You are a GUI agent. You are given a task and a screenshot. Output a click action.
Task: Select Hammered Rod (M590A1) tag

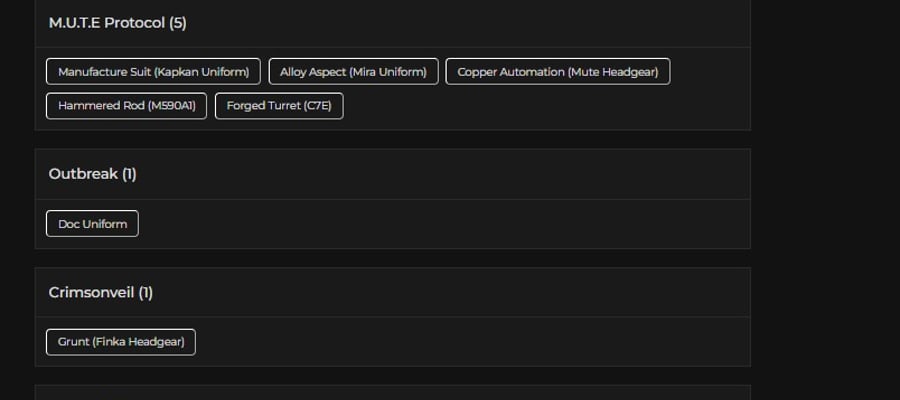[126, 106]
